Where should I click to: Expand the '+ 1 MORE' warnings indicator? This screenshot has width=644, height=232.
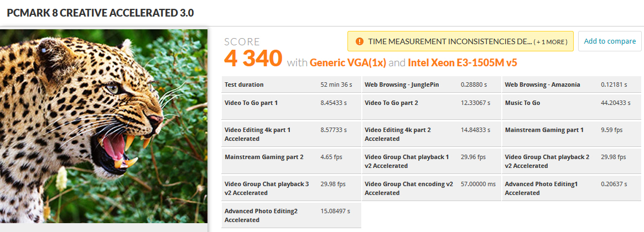(550, 42)
